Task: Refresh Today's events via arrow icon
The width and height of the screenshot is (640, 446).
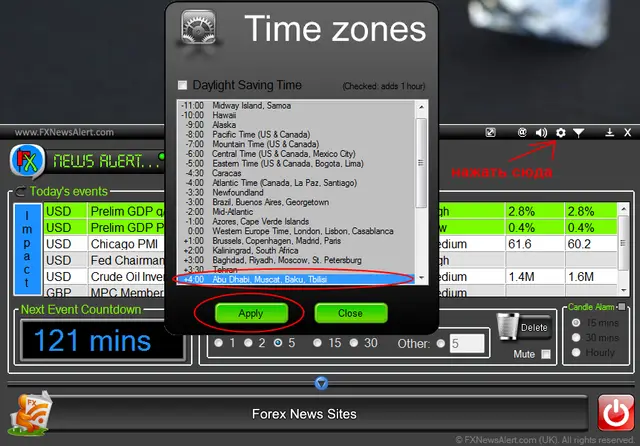Action: pos(20,191)
